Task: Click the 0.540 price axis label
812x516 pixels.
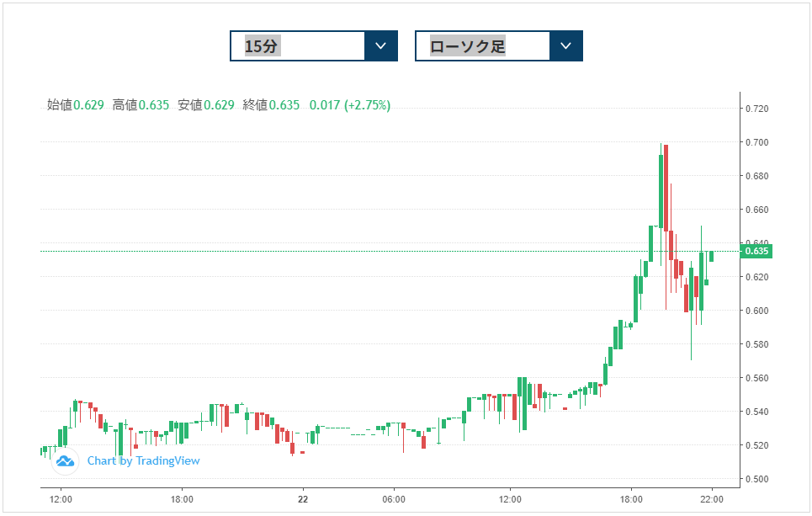Action: pyautogui.click(x=756, y=412)
